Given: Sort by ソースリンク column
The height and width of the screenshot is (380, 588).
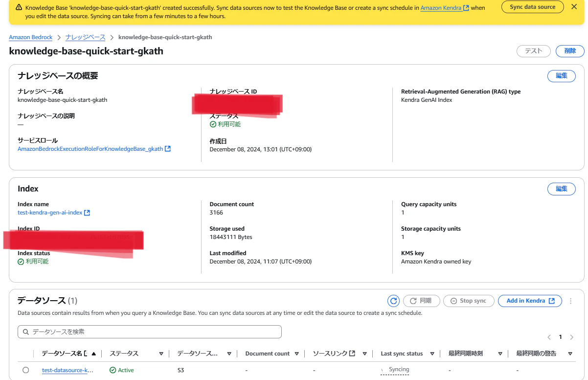Looking at the screenshot, I should click(364, 354).
